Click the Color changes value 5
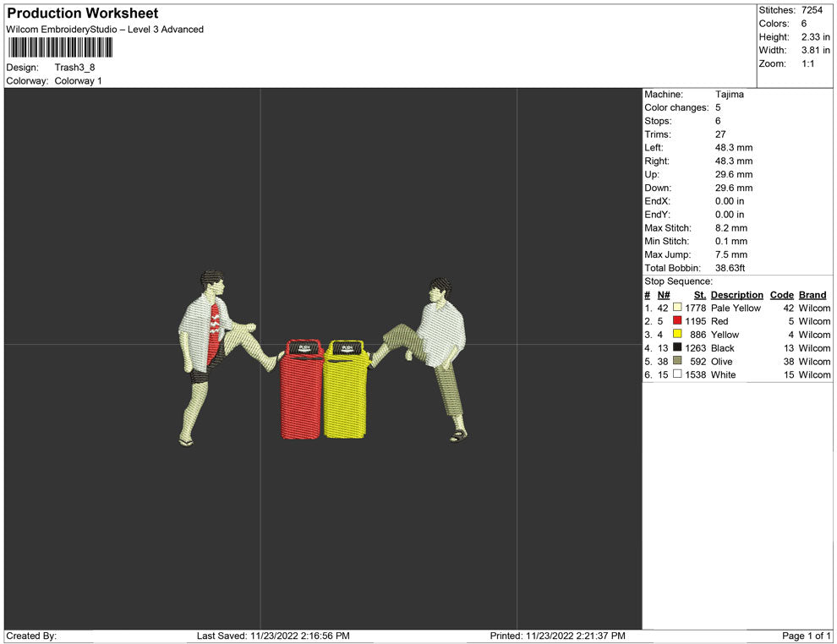The height and width of the screenshot is (644, 837). pyautogui.click(x=718, y=107)
